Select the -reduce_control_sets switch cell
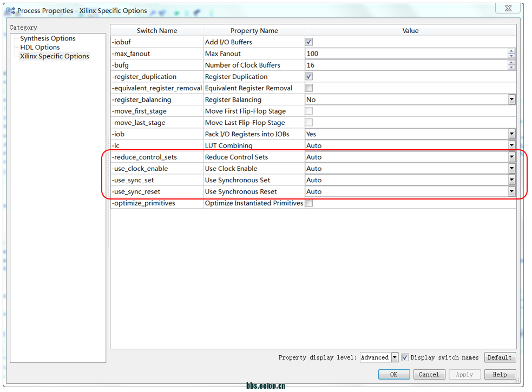This screenshot has height=392, width=532. coord(157,157)
